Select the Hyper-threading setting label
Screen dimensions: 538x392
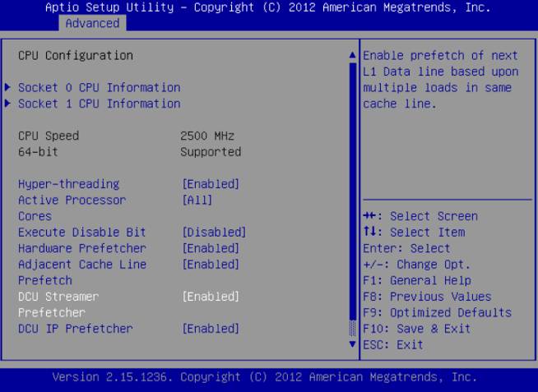68,184
